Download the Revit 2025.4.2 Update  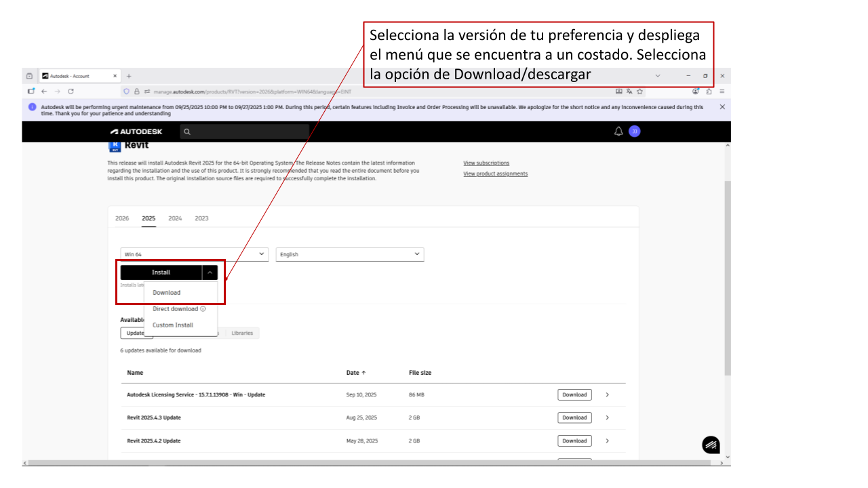pyautogui.click(x=574, y=441)
